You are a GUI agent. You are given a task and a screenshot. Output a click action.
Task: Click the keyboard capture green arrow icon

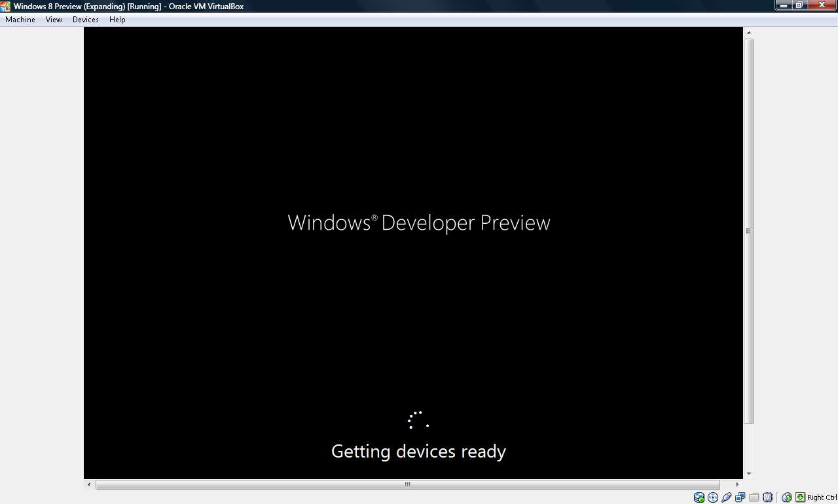click(800, 497)
